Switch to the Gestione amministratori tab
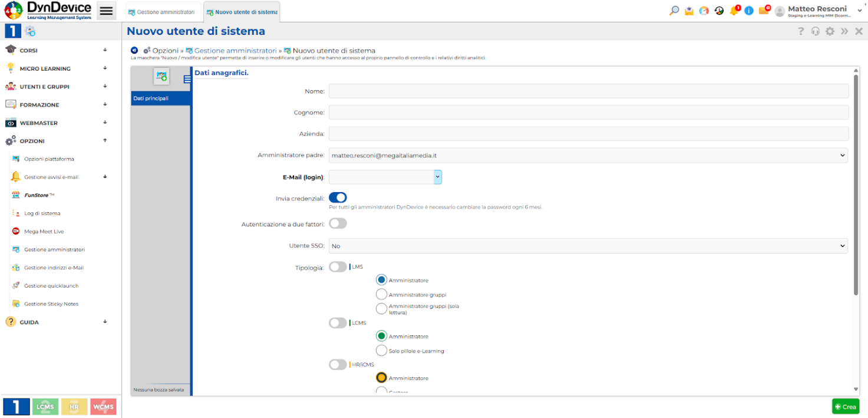Screen dimensions: 868x418 tap(161, 12)
